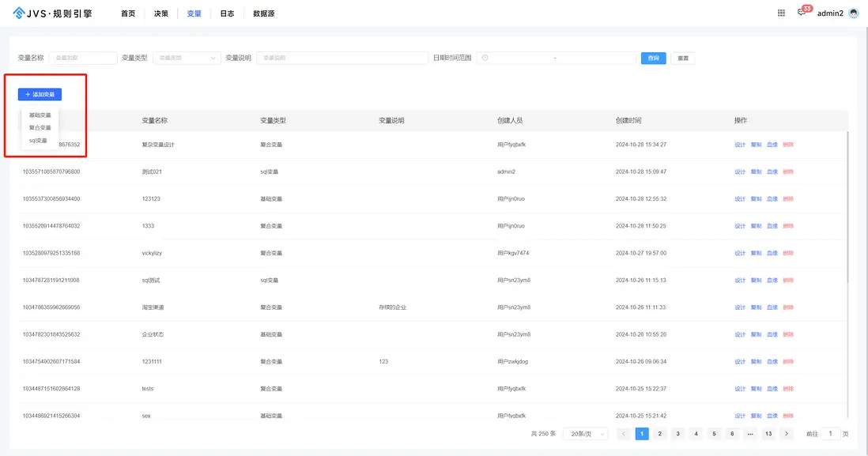Open the 20条/页 page size dropdown
This screenshot has width=868, height=456.
586,434
